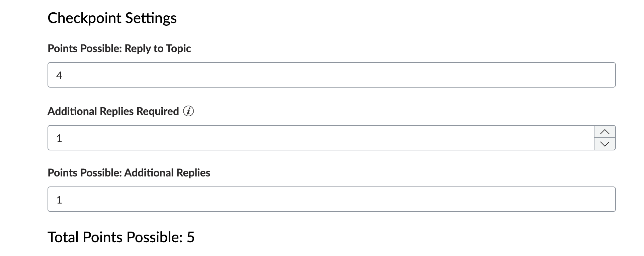Focus the Additional Replies Required number field
The image size is (644, 256).
(x=321, y=138)
